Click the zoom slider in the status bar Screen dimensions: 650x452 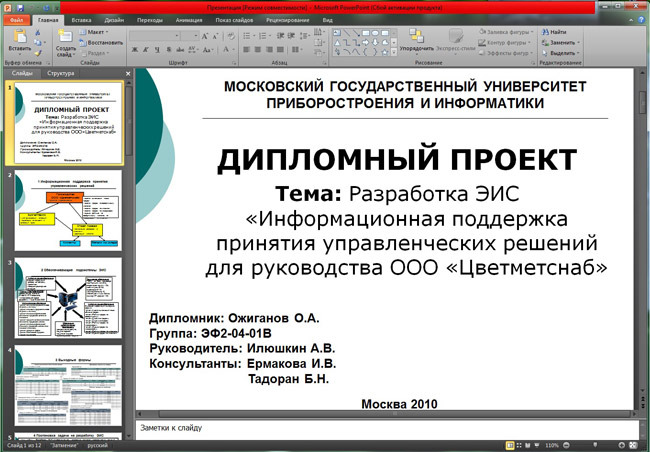click(594, 445)
